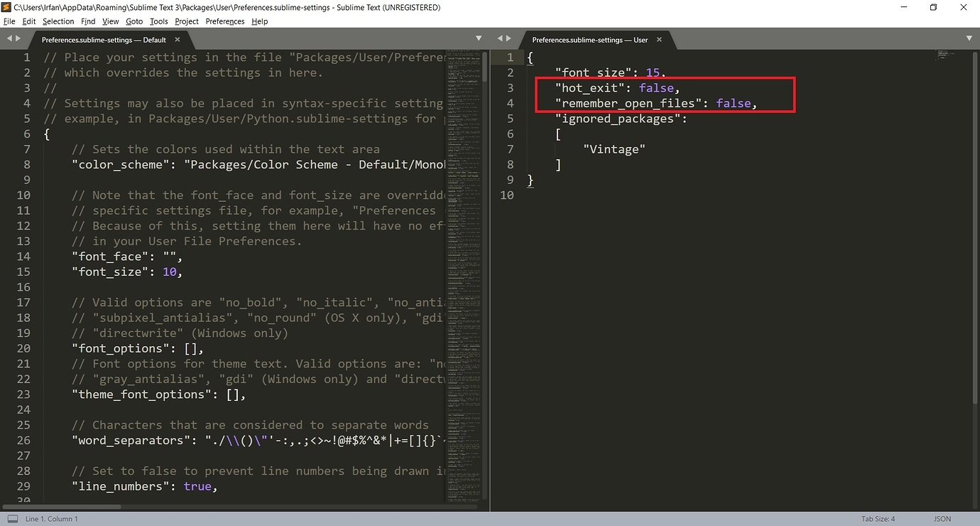Click "font_size": 10 value in Default settings

pyautogui.click(x=170, y=272)
